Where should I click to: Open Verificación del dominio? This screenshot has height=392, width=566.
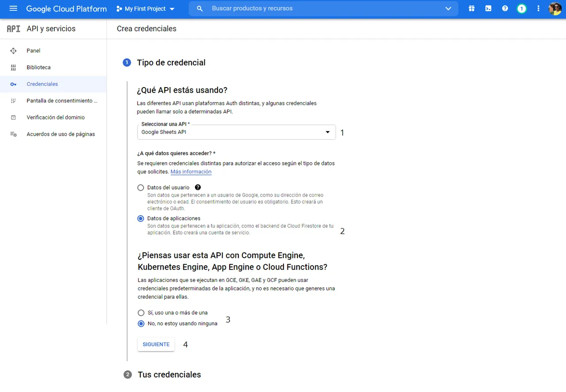pyautogui.click(x=53, y=118)
